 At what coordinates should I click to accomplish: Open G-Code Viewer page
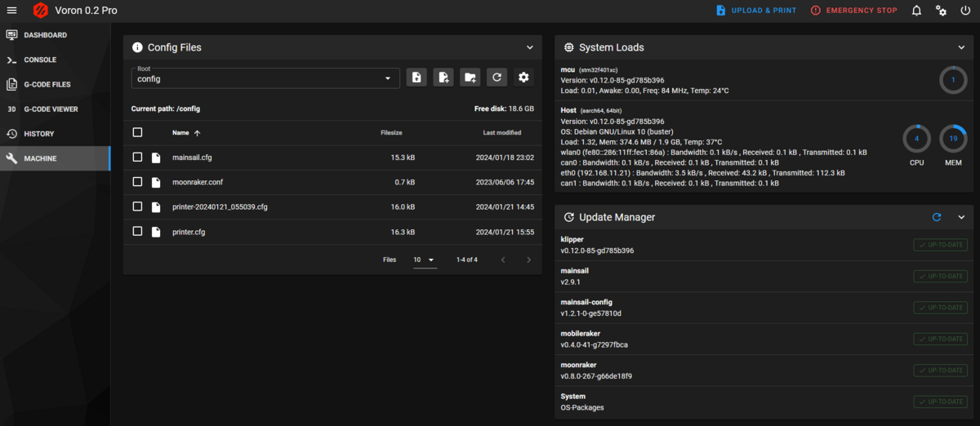point(55,109)
